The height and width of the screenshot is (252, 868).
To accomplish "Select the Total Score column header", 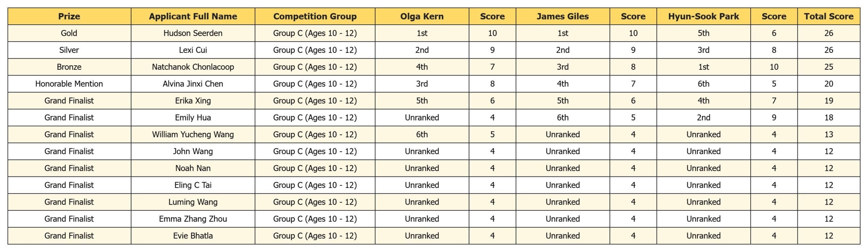I will pos(828,16).
